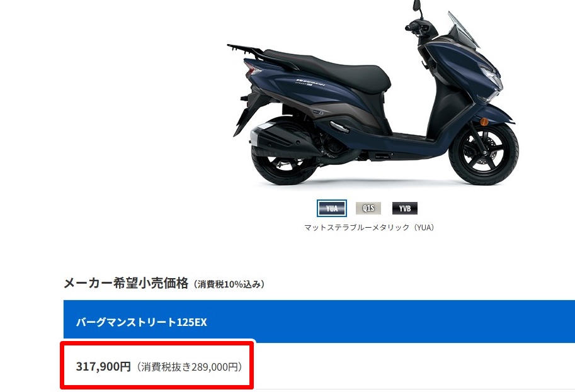The height and width of the screenshot is (392, 575).
Task: Select the YUA matte blue color swatch
Action: coord(331,208)
